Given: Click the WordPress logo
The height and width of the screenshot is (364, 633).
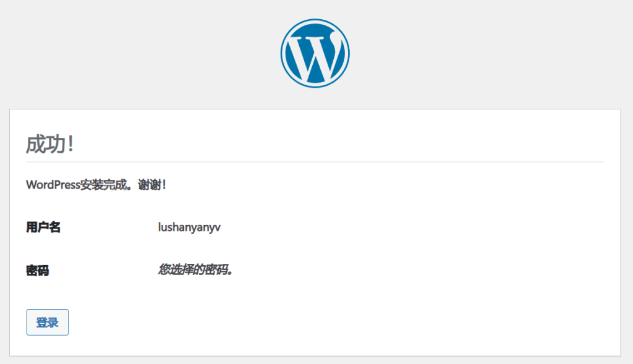Looking at the screenshot, I should (315, 53).
